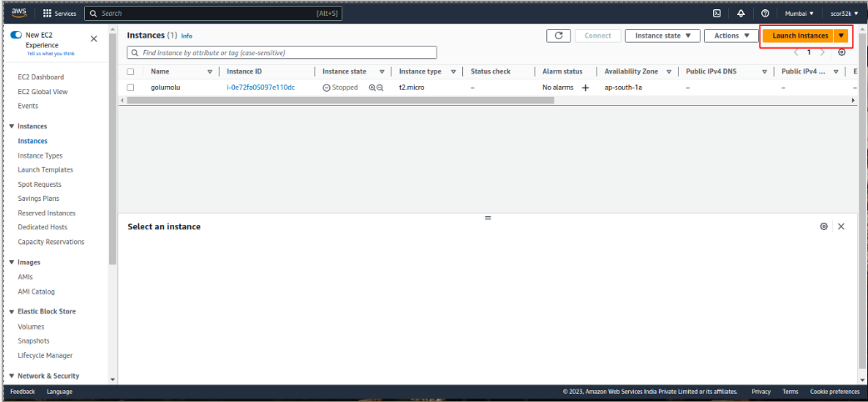Screen dimensions: 868x402
Task: Go to next page arrow in pagination
Action: [822, 52]
